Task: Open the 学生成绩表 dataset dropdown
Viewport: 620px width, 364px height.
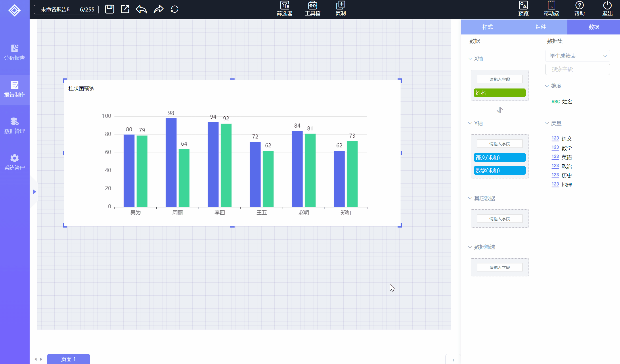Action: (577, 56)
